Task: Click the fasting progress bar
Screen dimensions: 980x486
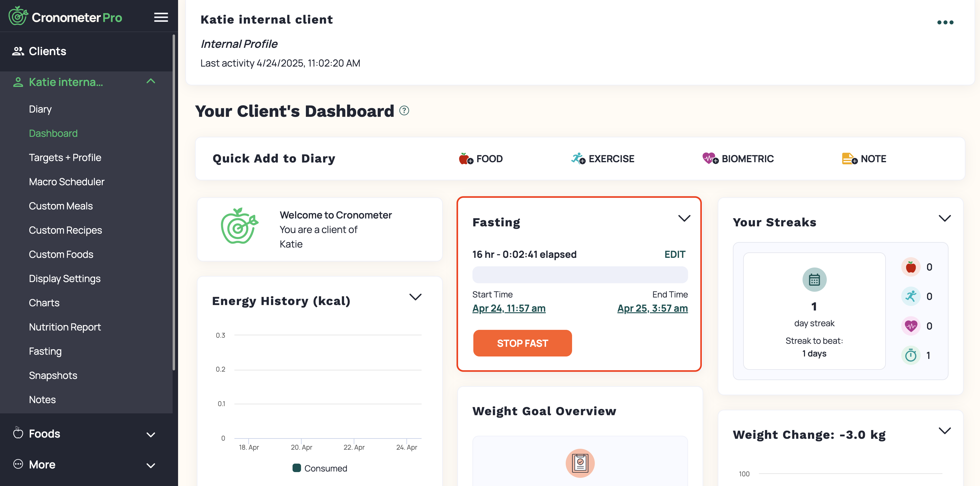Action: point(580,274)
